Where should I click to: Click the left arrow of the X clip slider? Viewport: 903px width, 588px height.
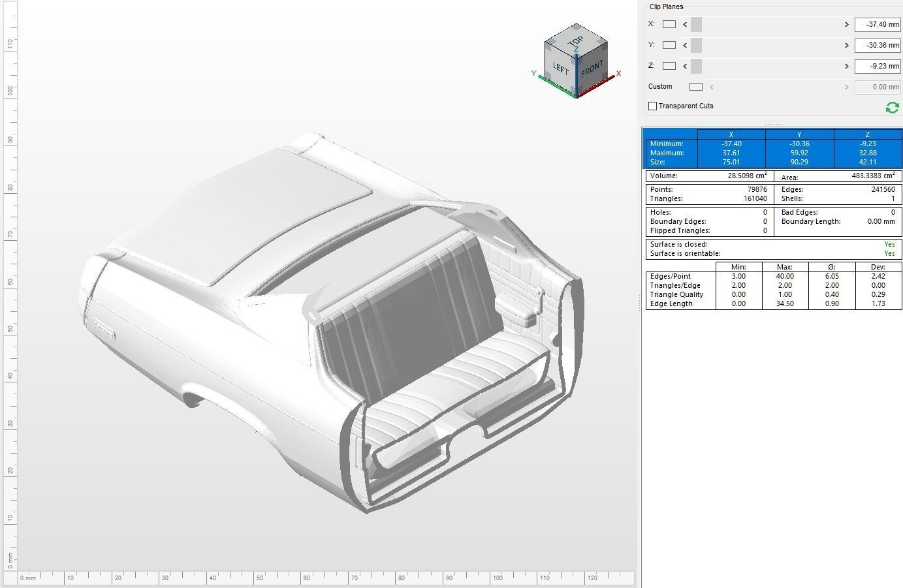pos(684,24)
